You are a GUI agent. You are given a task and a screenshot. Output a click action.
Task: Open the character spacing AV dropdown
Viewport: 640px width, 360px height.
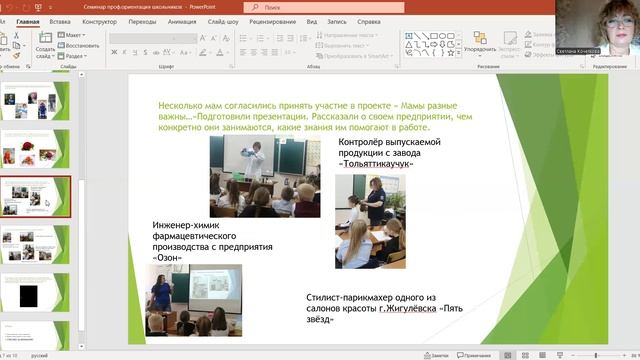click(169, 53)
